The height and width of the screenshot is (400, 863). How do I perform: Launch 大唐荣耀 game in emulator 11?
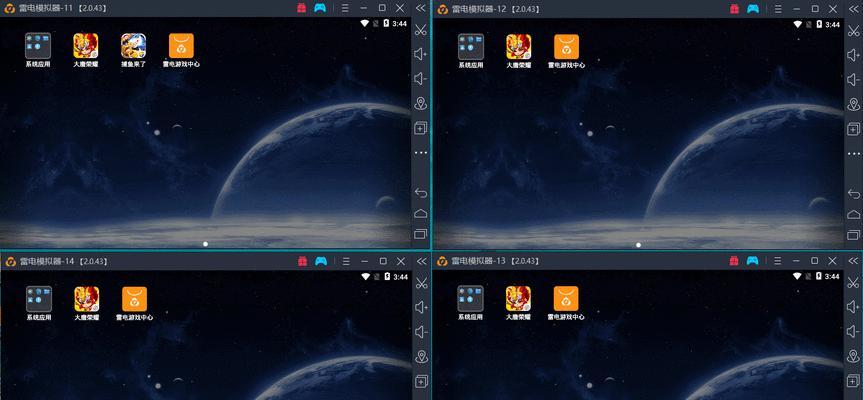click(86, 46)
